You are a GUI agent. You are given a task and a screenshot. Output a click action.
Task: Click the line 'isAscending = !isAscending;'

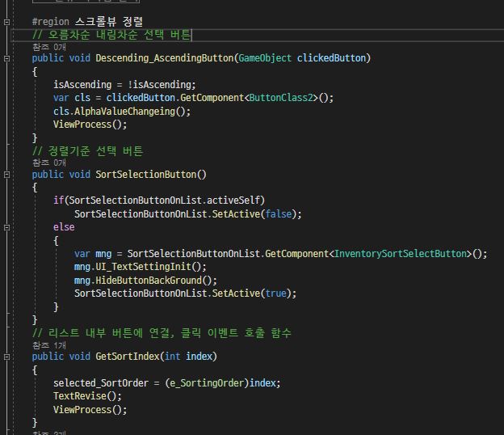click(124, 85)
